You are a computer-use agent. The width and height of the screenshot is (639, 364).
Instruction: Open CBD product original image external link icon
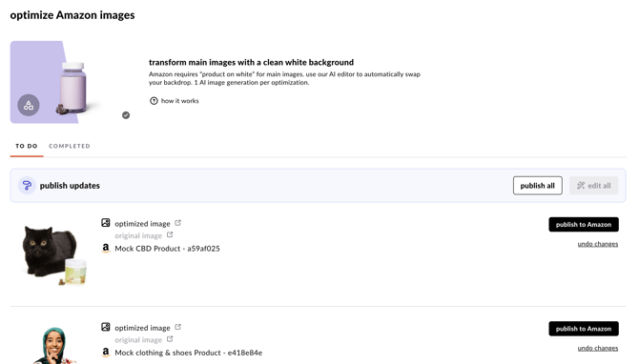coord(170,235)
